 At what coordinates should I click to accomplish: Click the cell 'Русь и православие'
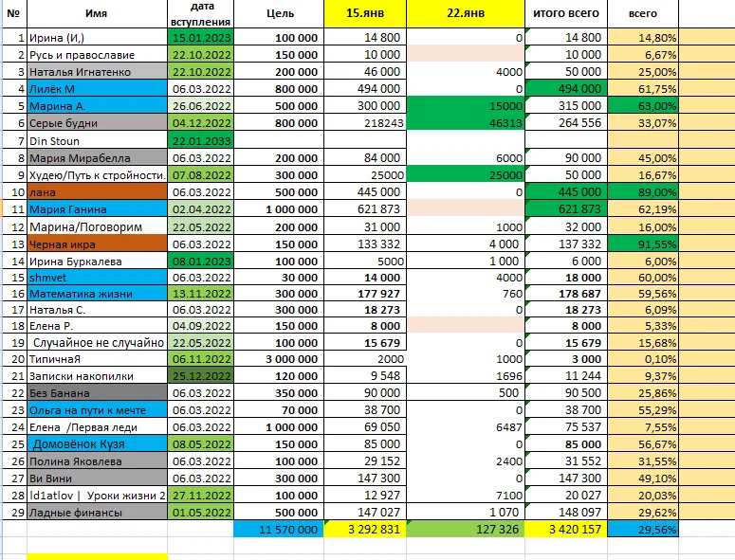(97, 54)
